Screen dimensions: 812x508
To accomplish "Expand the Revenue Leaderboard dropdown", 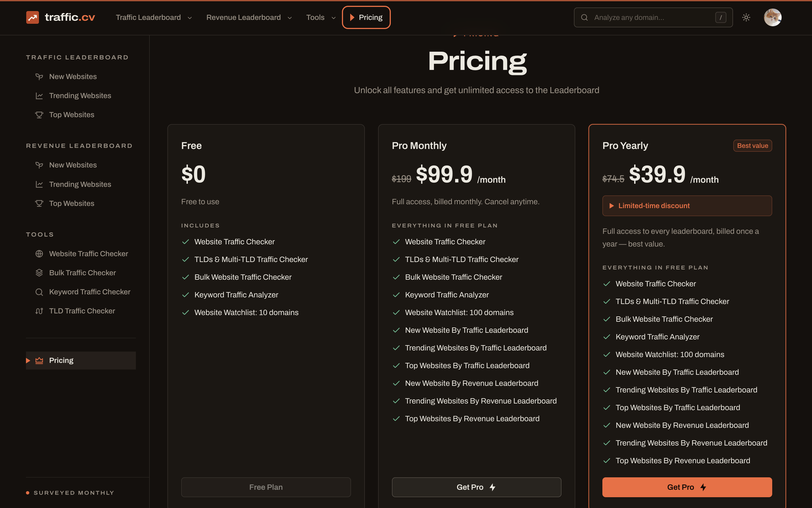I will point(249,17).
